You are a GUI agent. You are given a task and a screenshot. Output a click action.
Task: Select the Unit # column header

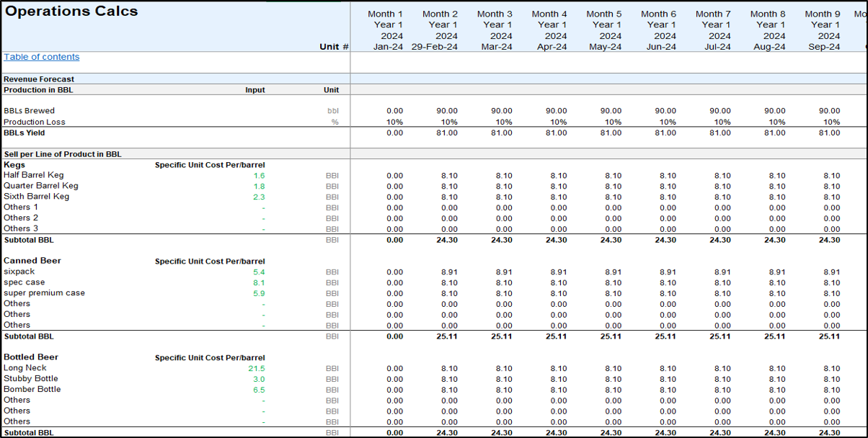[x=334, y=47]
